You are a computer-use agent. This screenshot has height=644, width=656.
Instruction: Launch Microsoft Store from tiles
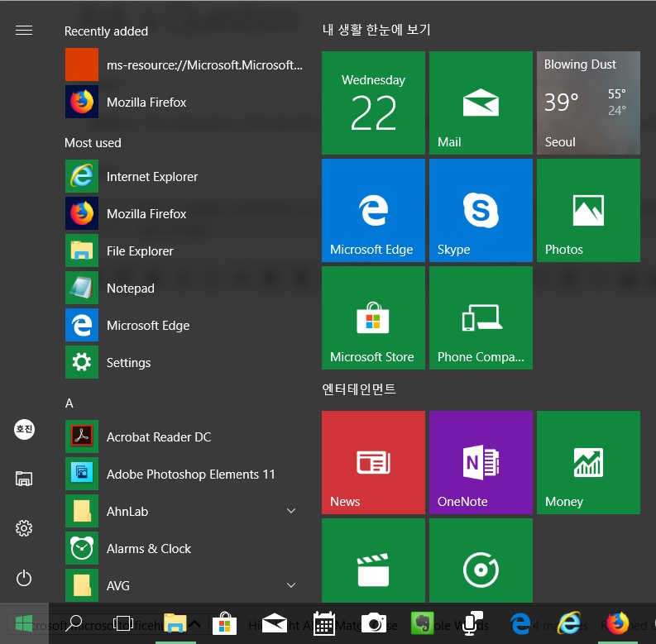372,317
